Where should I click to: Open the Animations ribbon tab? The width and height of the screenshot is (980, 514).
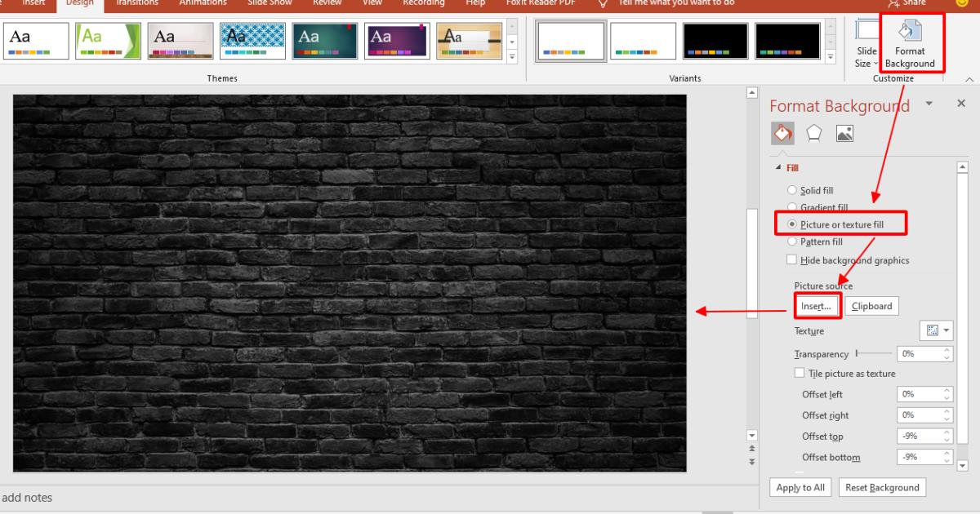203,3
